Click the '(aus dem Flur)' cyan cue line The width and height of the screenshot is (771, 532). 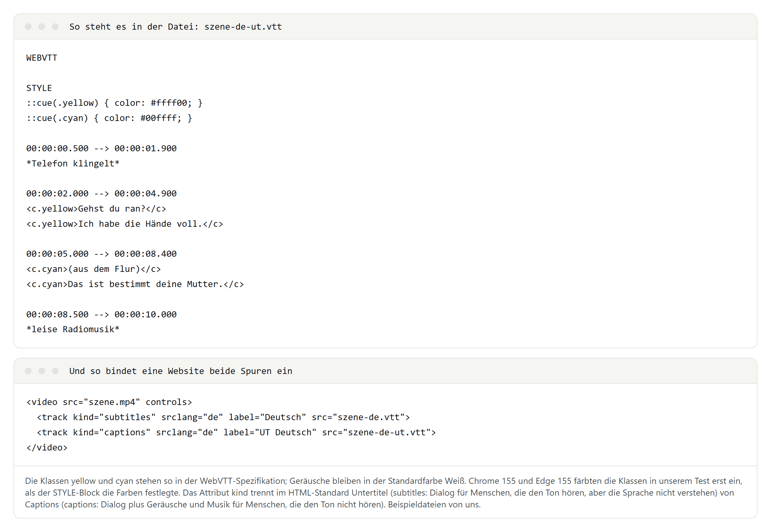point(94,269)
